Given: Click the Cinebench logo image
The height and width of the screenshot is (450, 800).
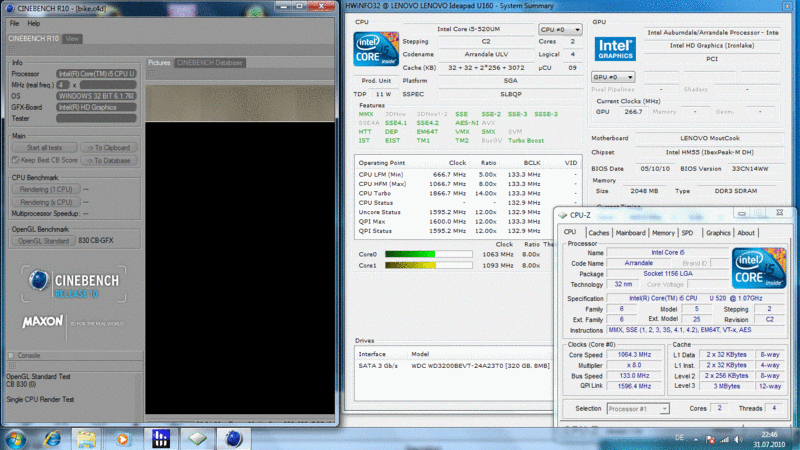Looking at the screenshot, I should pos(73,285).
